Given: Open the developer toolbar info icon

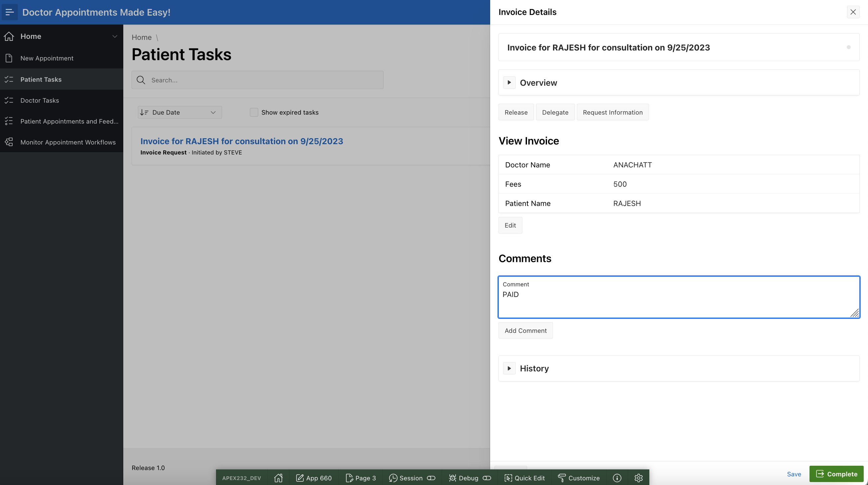Looking at the screenshot, I should (x=617, y=478).
